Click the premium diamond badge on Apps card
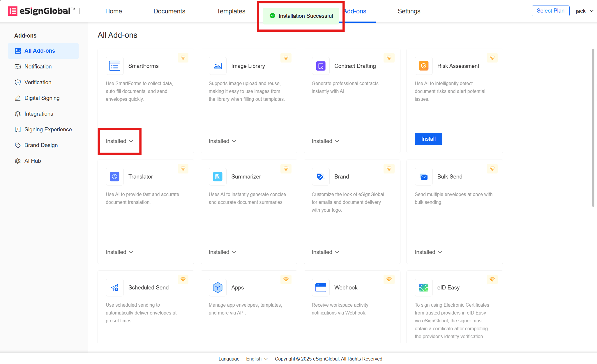The image size is (597, 364). coord(286,279)
